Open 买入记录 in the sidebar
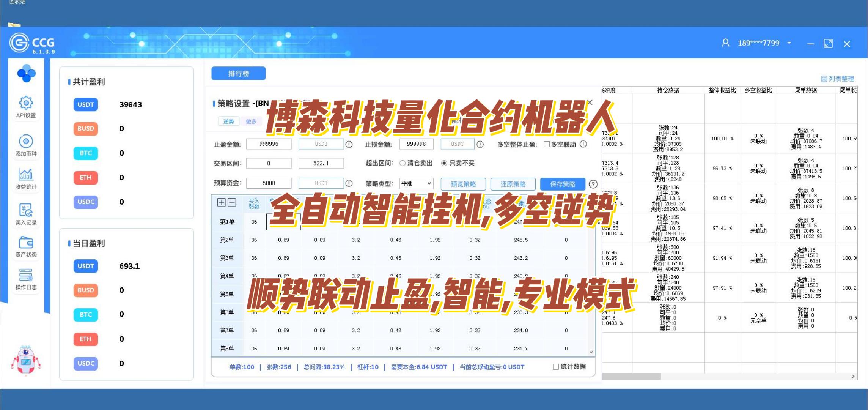Viewport: 868px width, 410px height. click(26, 214)
